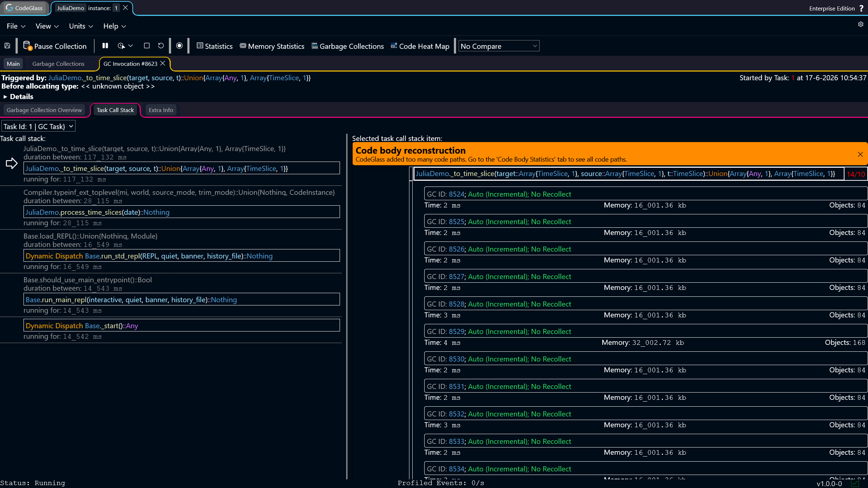
Task: Open the Extra Info tab
Action: point(161,110)
